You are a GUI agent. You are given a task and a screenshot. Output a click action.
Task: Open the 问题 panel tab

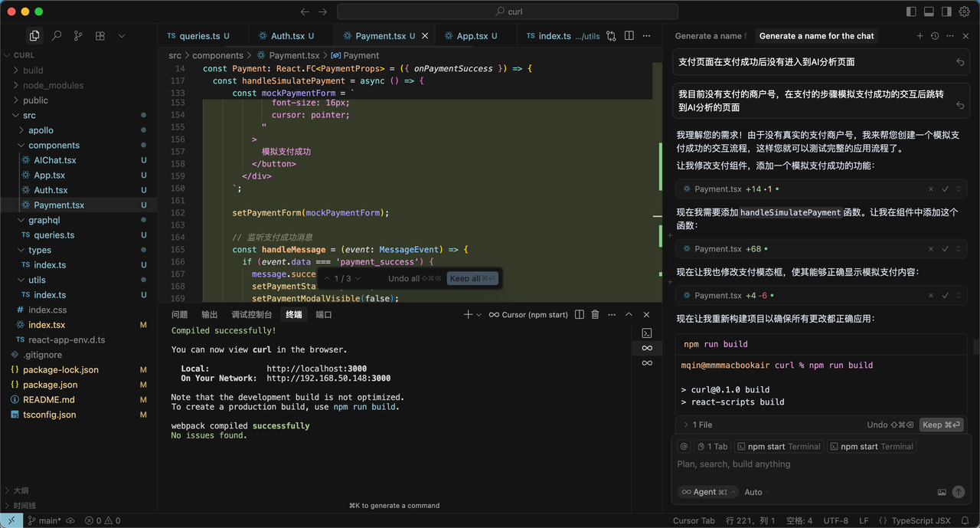(x=180, y=314)
